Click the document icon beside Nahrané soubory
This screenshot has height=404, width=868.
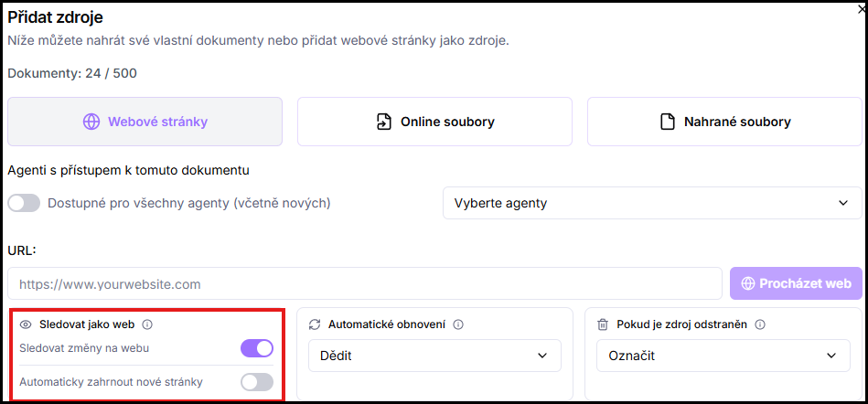[x=669, y=122]
